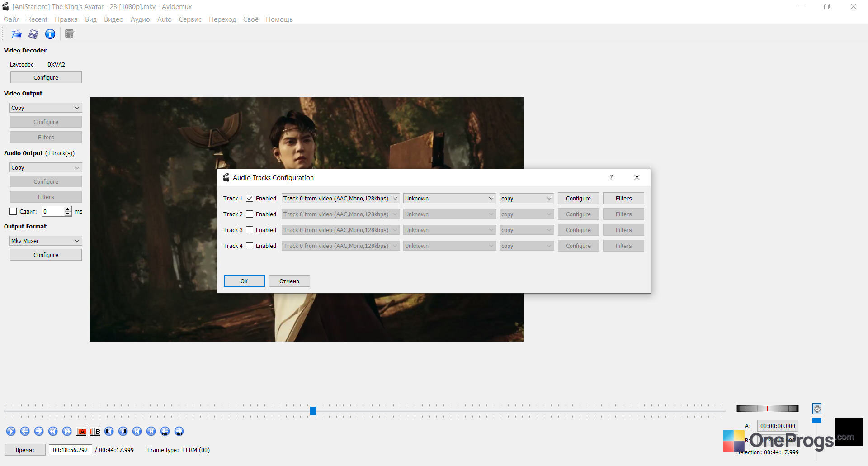Open the Аудио menu

point(140,19)
